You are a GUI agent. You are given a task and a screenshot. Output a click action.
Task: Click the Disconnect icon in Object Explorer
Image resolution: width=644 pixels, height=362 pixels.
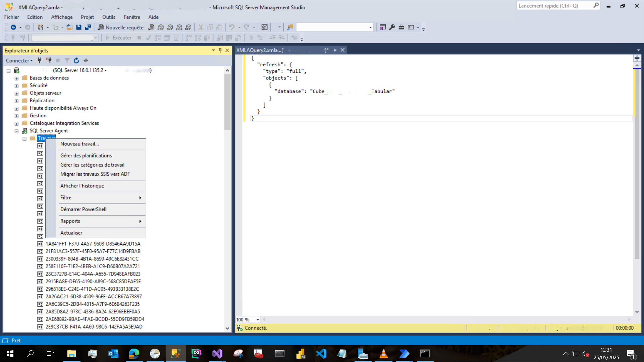[x=49, y=61]
